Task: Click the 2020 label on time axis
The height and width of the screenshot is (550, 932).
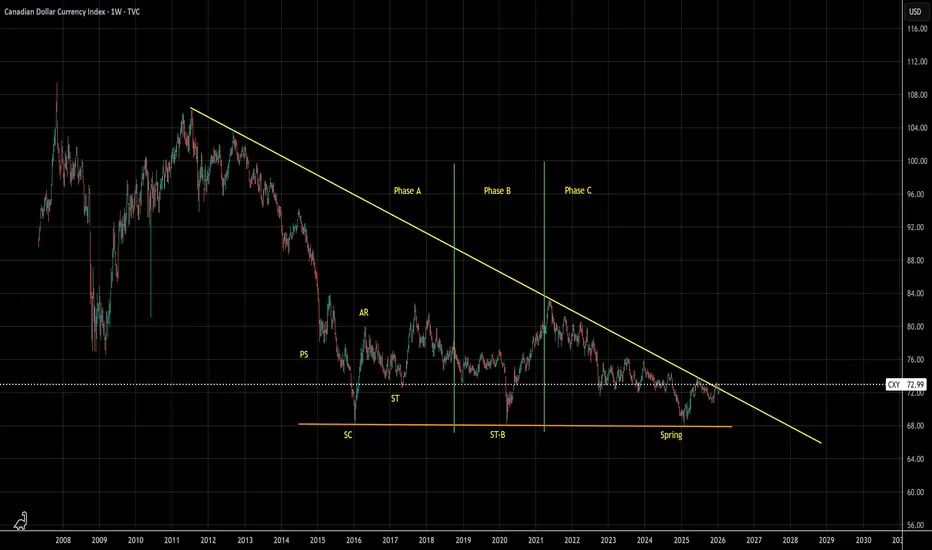Action: pos(499,540)
